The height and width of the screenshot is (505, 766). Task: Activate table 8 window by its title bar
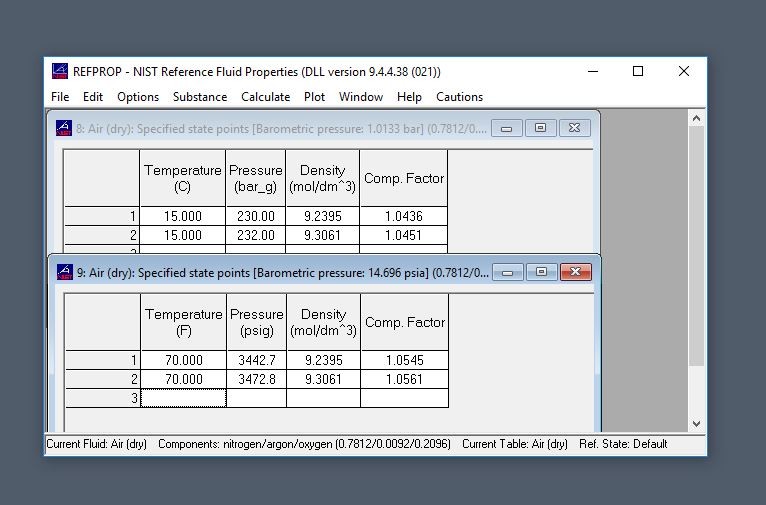[x=281, y=128]
